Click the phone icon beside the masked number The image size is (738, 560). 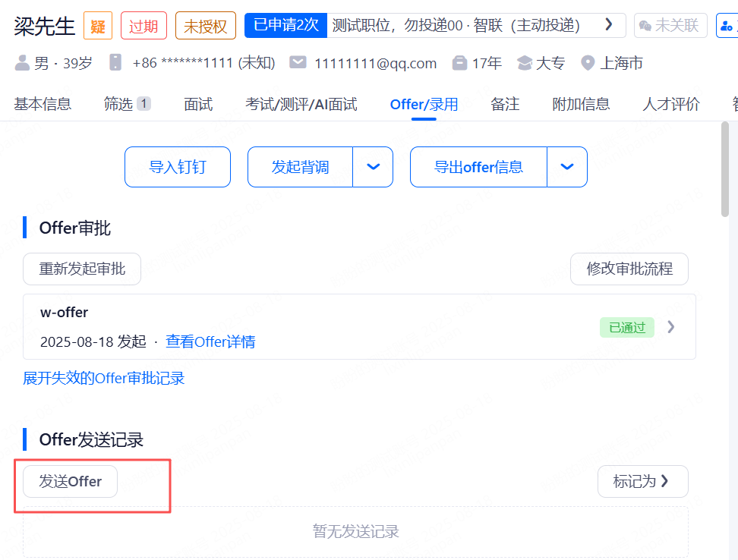(x=116, y=62)
